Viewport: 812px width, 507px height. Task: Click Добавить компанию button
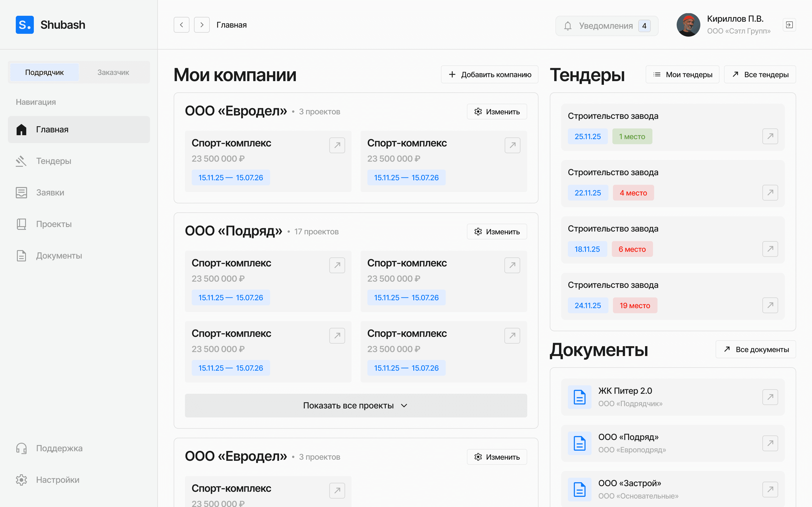(489, 74)
